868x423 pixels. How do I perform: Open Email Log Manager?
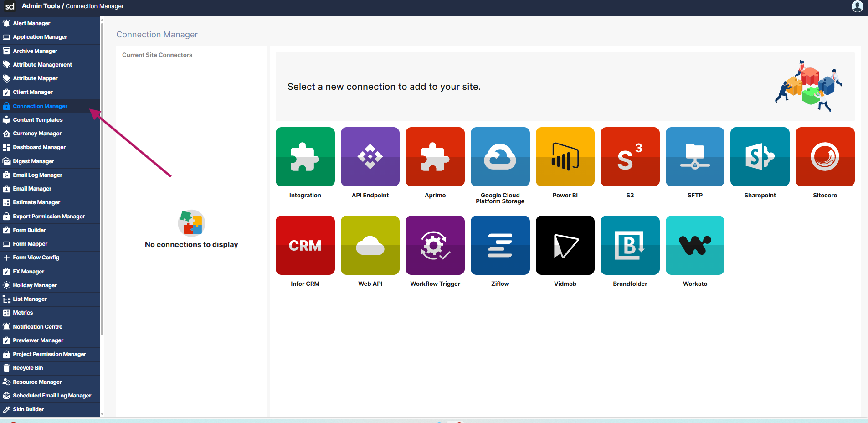click(x=50, y=175)
